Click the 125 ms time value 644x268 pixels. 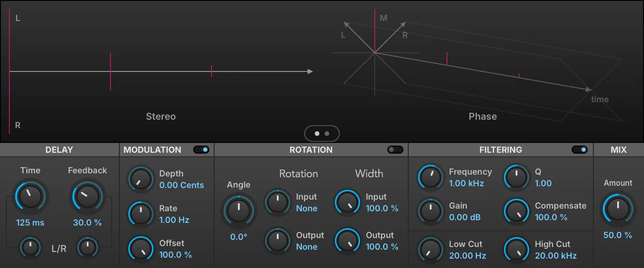tap(30, 222)
